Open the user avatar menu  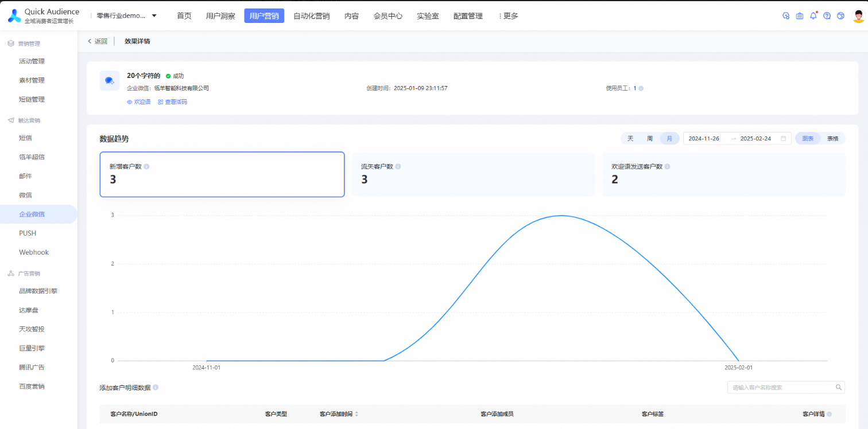[x=858, y=16]
